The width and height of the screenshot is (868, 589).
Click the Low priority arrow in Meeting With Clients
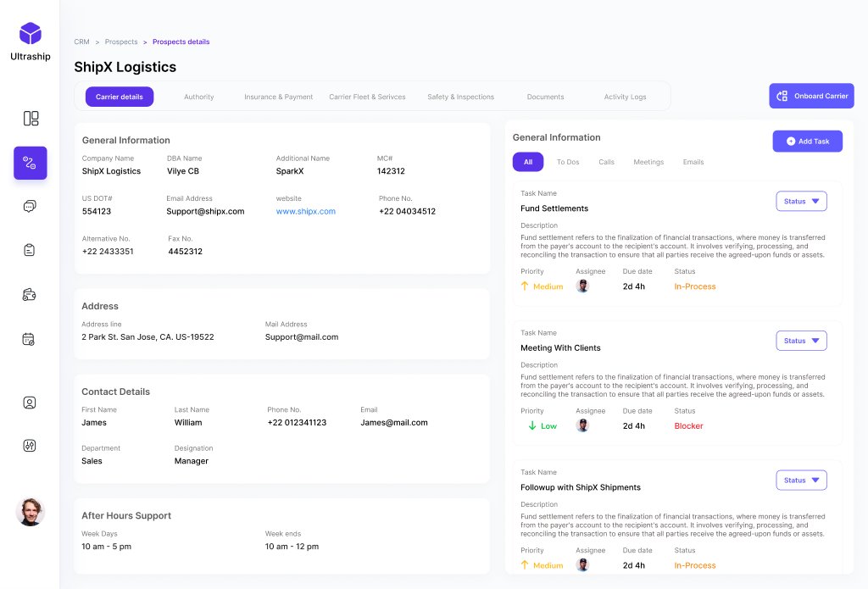pos(532,425)
